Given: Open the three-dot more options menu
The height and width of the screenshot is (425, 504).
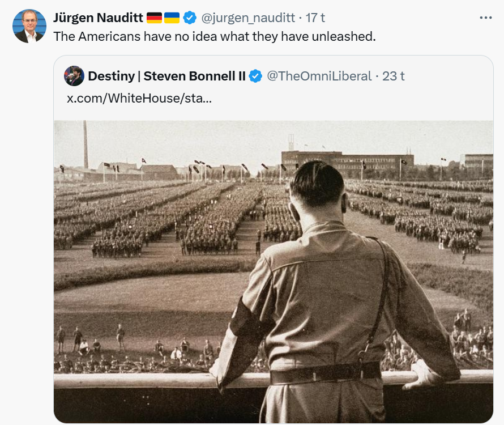Looking at the screenshot, I should point(485,18).
